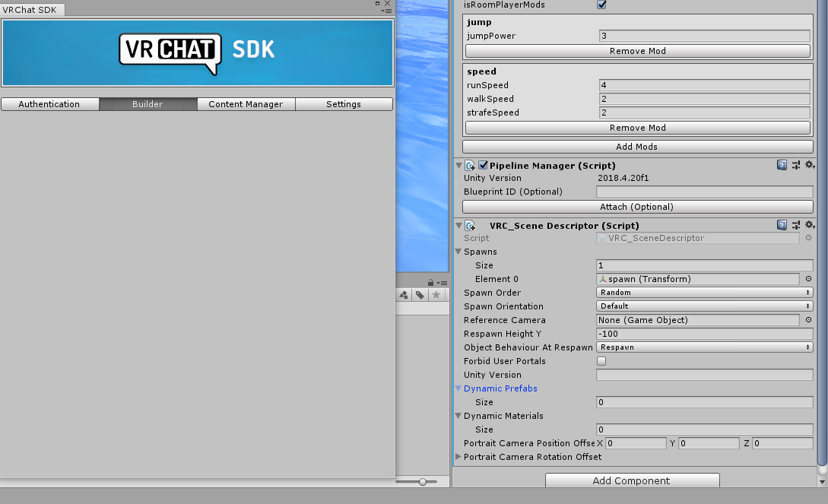
Task: Click VRC_Scene Descriptor preset slider icon
Action: point(796,225)
